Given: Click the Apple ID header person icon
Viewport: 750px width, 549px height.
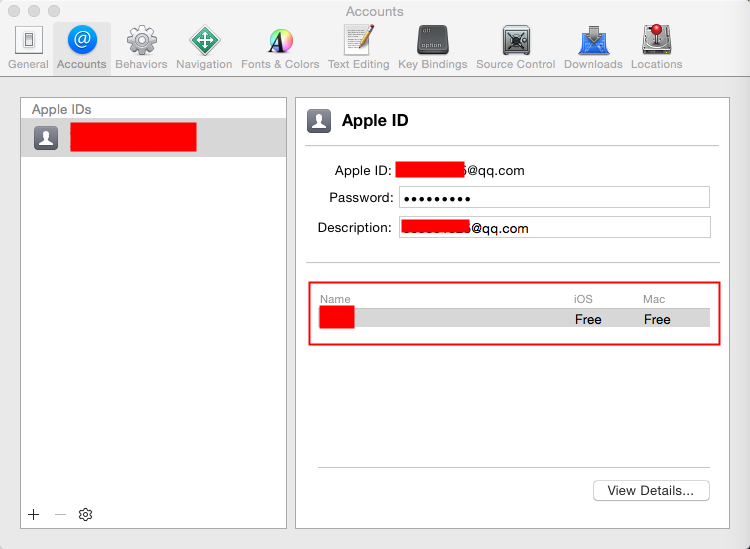Looking at the screenshot, I should click(319, 121).
